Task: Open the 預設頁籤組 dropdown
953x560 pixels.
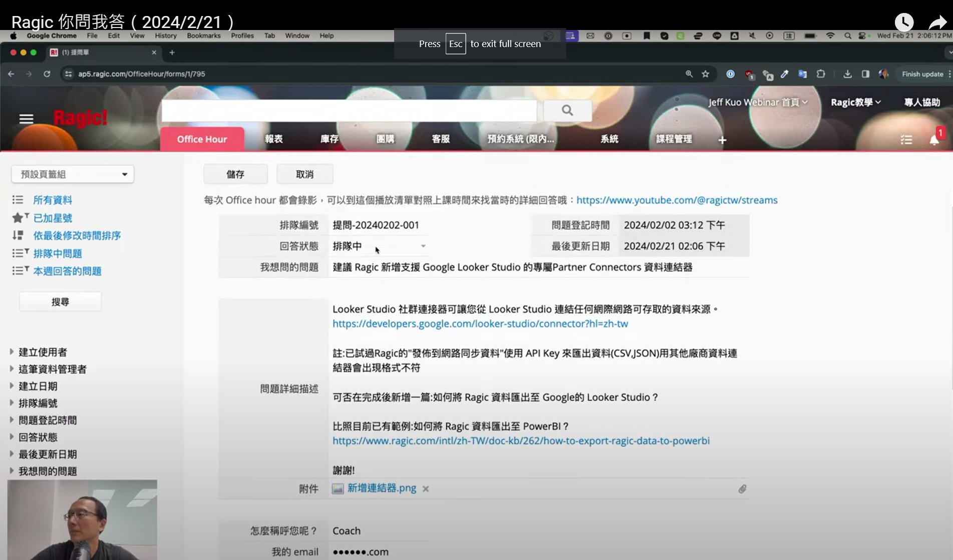Action: (x=73, y=174)
